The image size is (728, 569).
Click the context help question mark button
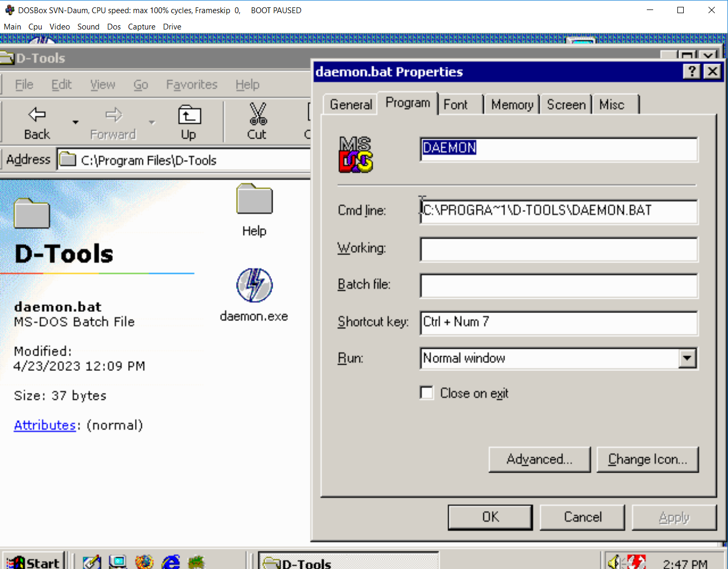tap(692, 71)
